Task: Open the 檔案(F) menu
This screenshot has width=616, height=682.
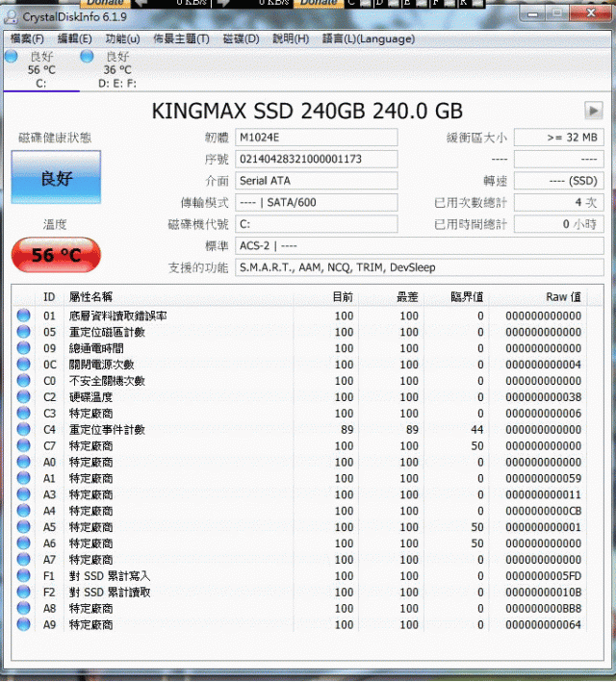Action: tap(27, 39)
